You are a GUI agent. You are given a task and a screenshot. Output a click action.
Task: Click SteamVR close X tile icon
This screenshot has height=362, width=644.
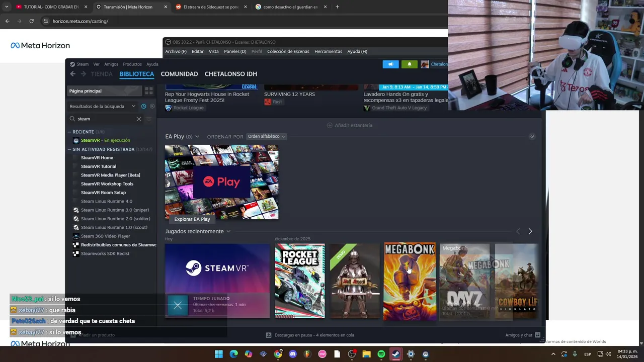point(178,305)
